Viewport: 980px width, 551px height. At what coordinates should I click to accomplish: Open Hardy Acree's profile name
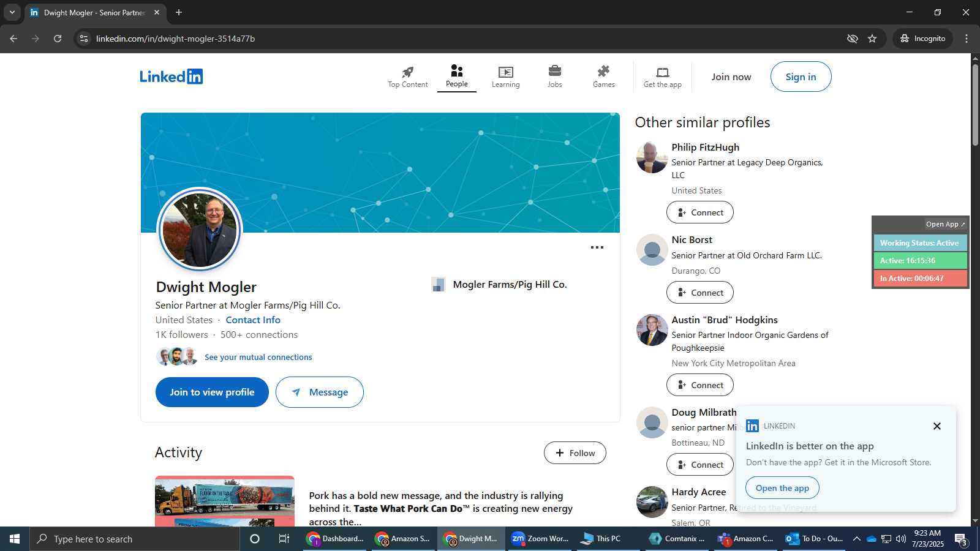point(698,492)
